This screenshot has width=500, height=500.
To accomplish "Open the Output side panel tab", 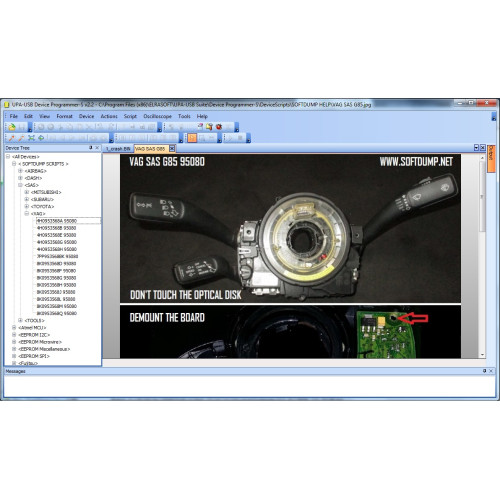I will (x=491, y=159).
